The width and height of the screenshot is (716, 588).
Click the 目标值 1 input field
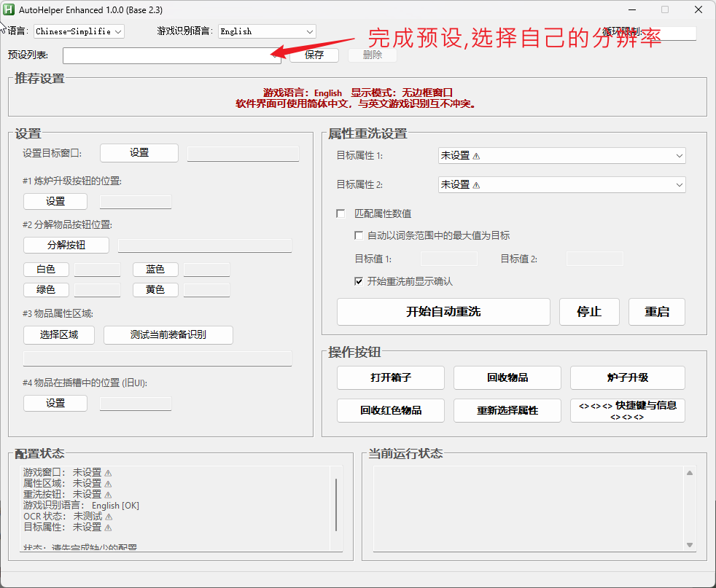click(x=449, y=259)
